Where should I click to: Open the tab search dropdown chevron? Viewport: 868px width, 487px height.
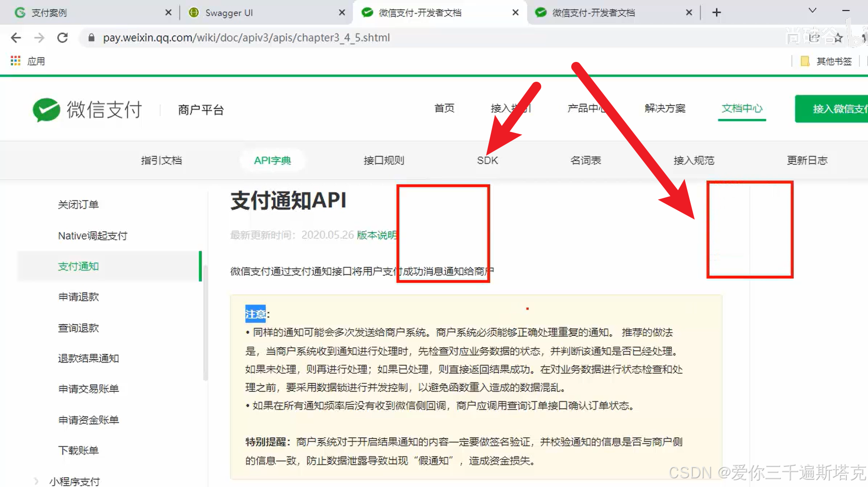pos(813,11)
